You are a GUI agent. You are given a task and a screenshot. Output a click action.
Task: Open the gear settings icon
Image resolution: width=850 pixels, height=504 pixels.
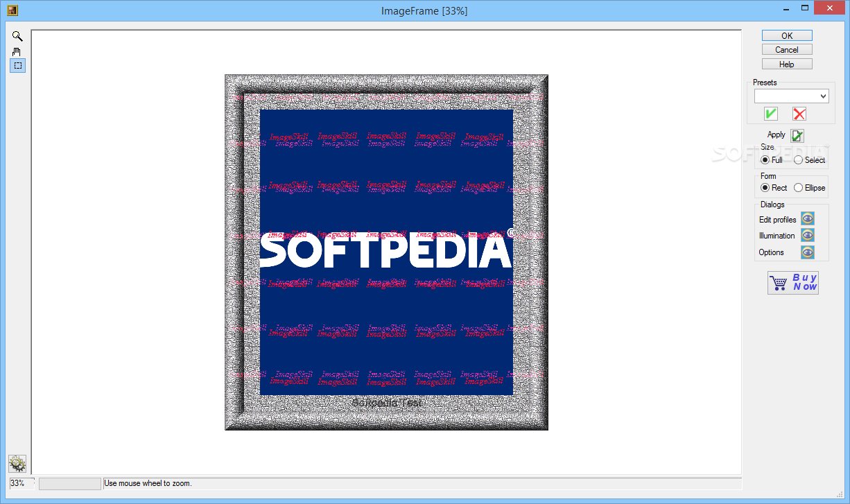[x=17, y=464]
